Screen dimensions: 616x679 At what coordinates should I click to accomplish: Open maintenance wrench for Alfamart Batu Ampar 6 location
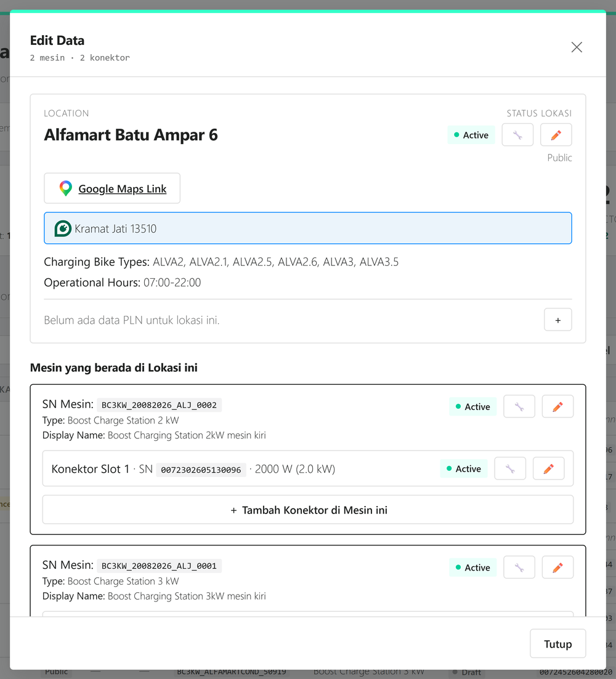point(517,135)
